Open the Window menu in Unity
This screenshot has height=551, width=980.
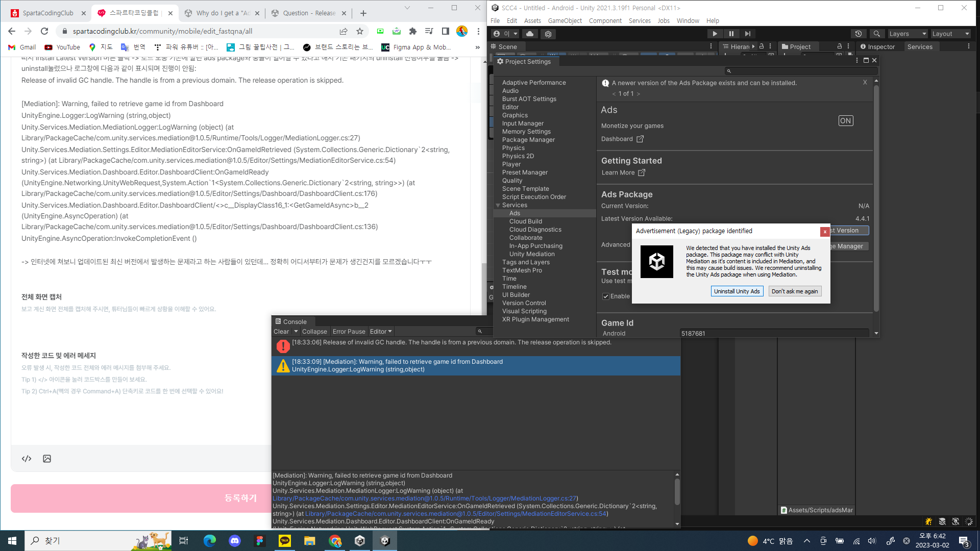(x=688, y=21)
